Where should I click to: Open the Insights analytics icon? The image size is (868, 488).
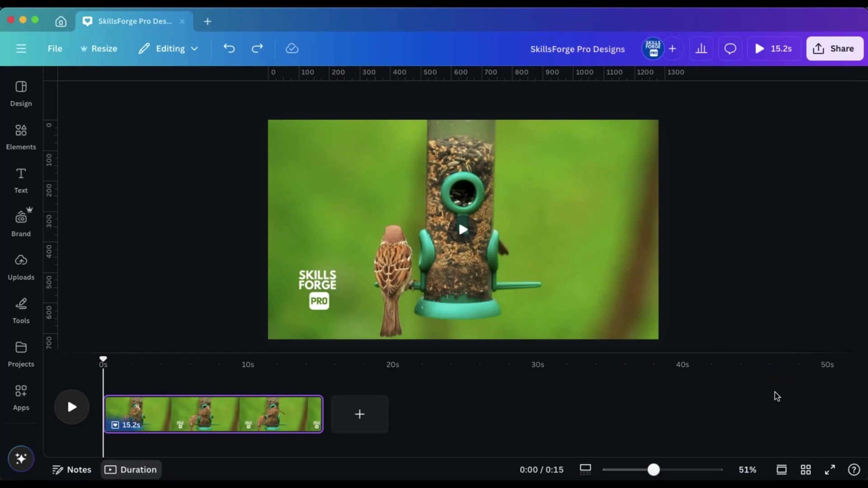point(701,48)
